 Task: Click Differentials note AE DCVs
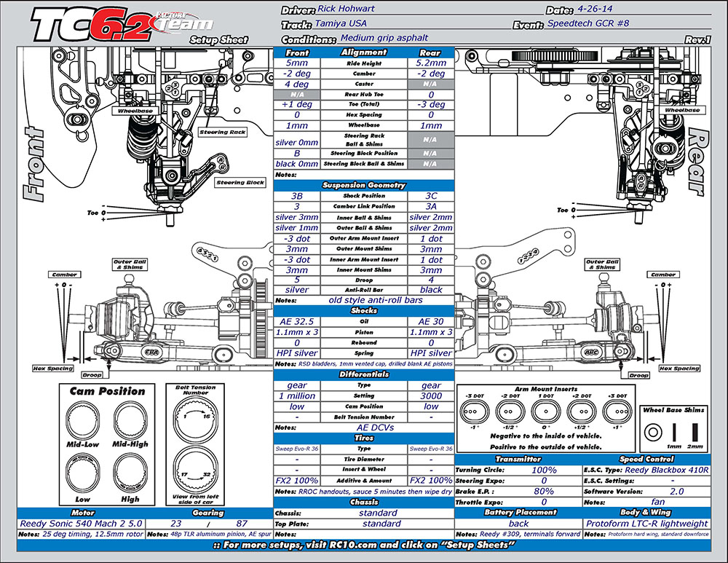[375, 428]
